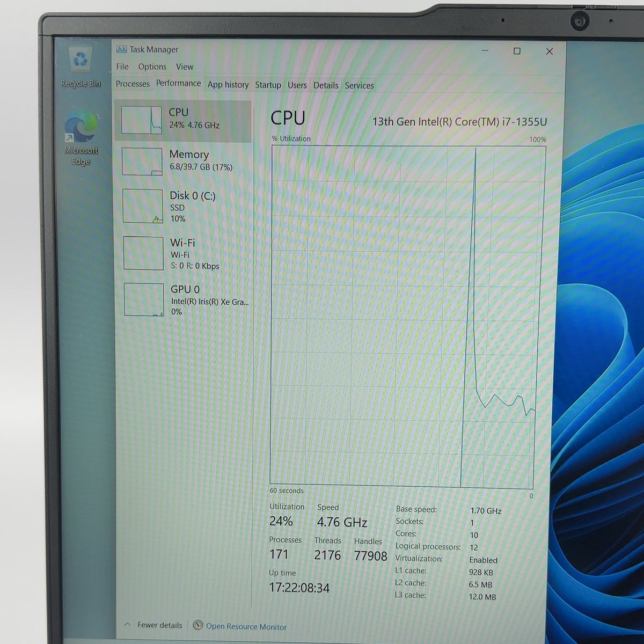Click the 'Logical processors:' label
This screenshot has width=644, height=644.
point(428,546)
